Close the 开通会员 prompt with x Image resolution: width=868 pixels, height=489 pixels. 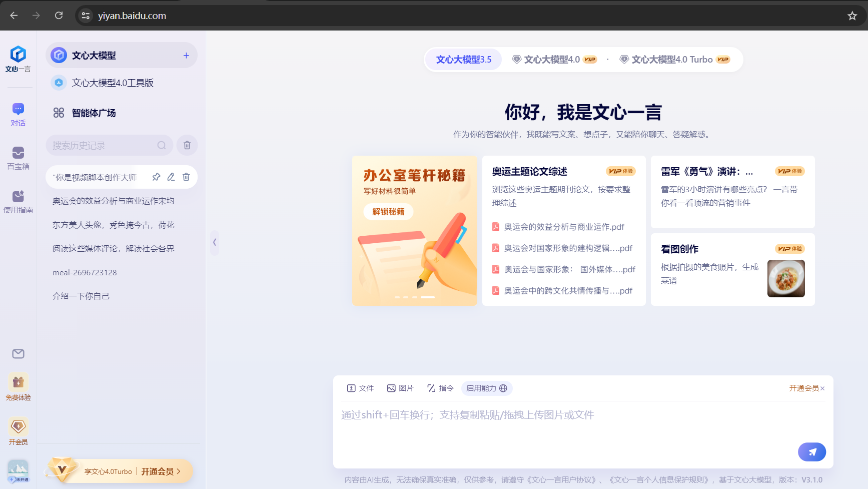(822, 388)
